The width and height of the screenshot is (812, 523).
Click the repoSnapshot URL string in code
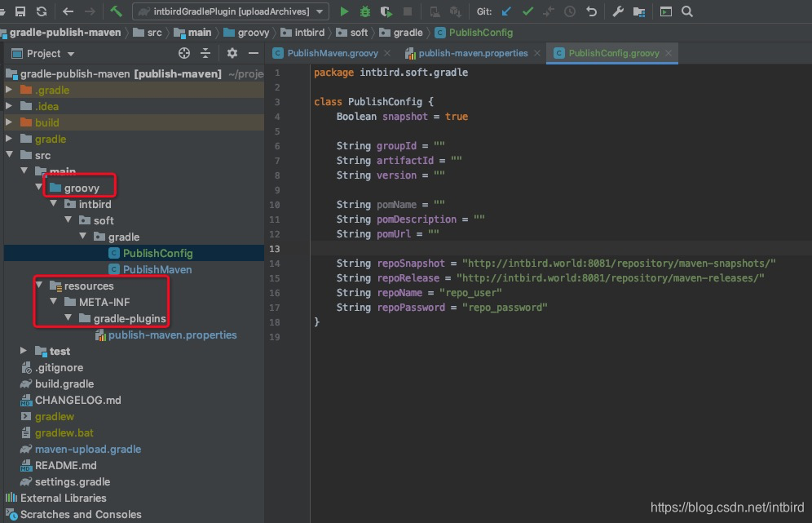click(619, 264)
